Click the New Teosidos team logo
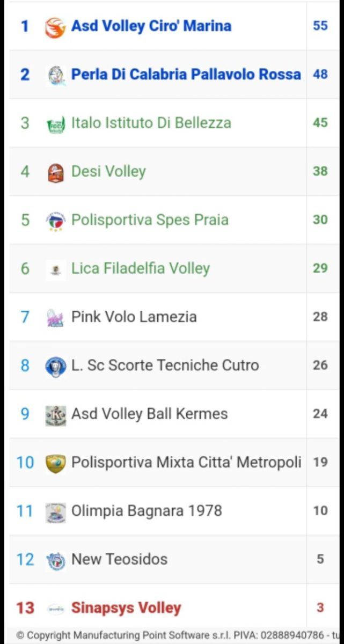 coord(55,560)
